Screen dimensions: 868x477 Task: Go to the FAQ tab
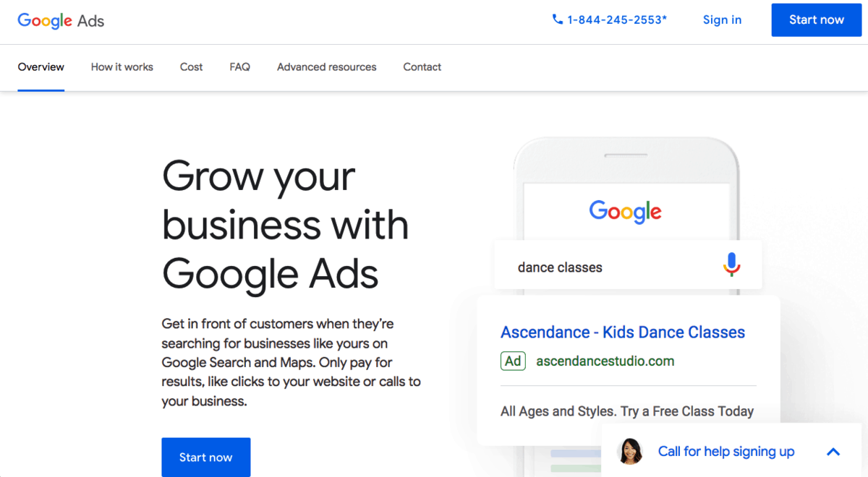240,67
